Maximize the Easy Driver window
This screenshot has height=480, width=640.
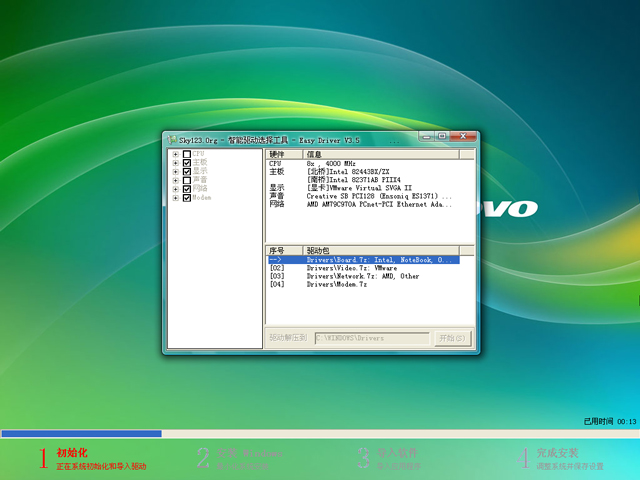click(441, 137)
